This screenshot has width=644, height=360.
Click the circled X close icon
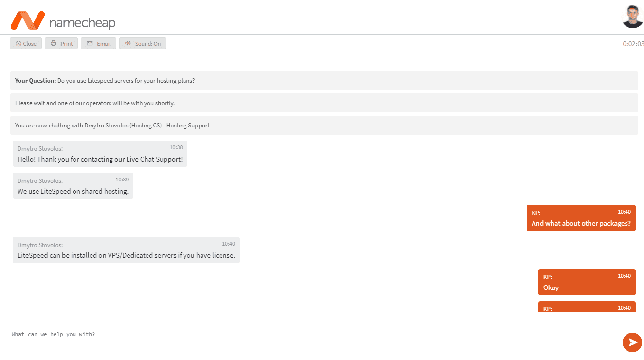[18, 44]
